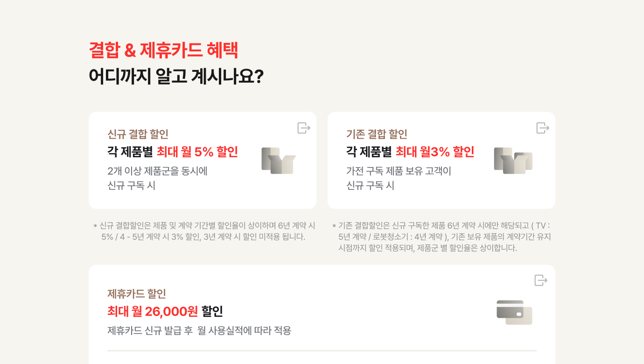Select the 제휴카드 할인 label

coord(137,294)
